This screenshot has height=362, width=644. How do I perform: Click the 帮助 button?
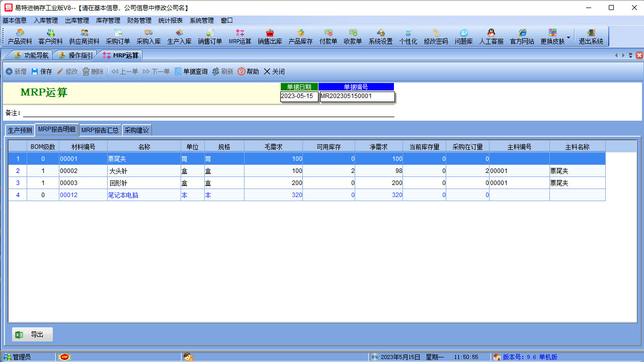pyautogui.click(x=248, y=71)
